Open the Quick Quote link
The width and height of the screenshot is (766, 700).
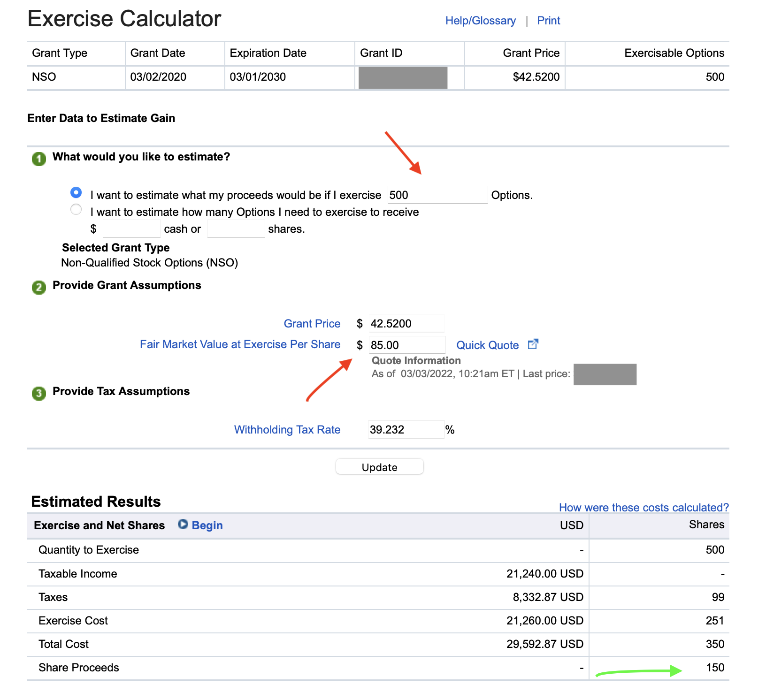pos(487,345)
